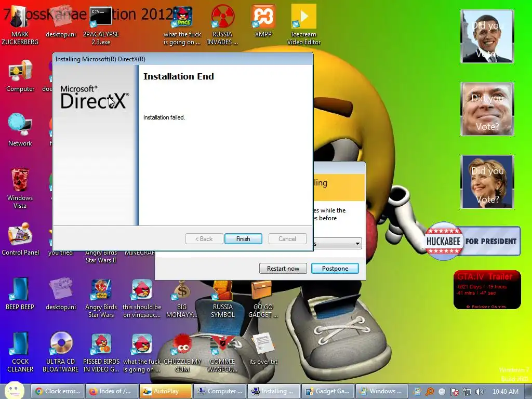Open the Control Panel desktop icon
The width and height of the screenshot is (532, 399).
click(20, 239)
